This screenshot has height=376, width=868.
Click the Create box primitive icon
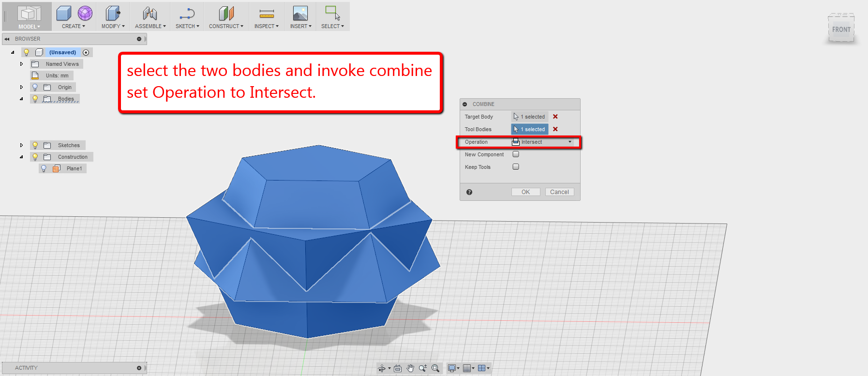64,14
